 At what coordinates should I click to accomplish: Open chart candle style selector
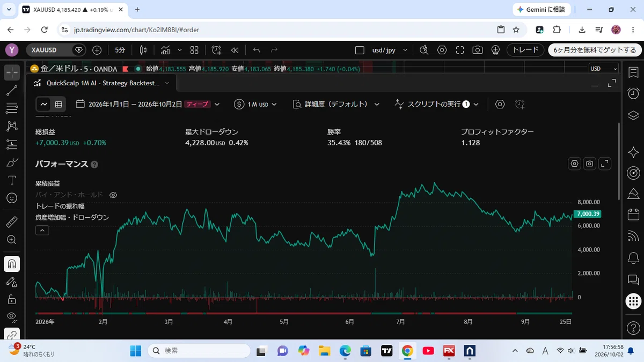pos(143,50)
